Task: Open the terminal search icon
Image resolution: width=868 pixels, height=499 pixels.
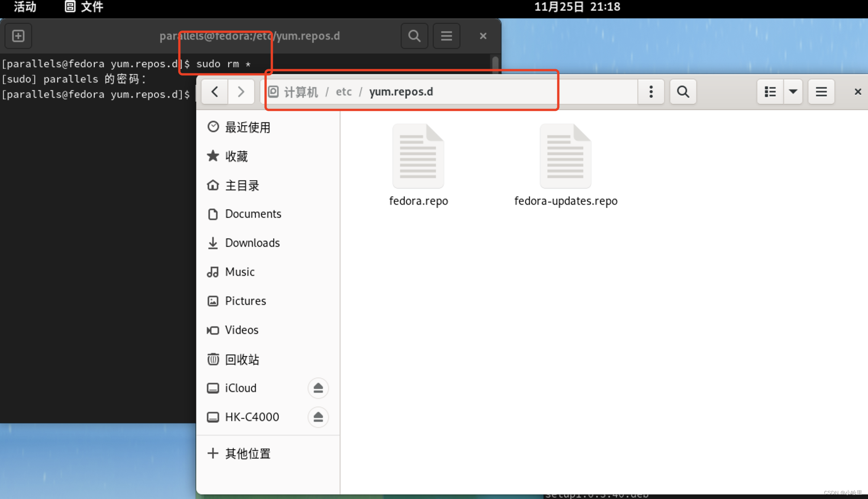Action: click(414, 36)
